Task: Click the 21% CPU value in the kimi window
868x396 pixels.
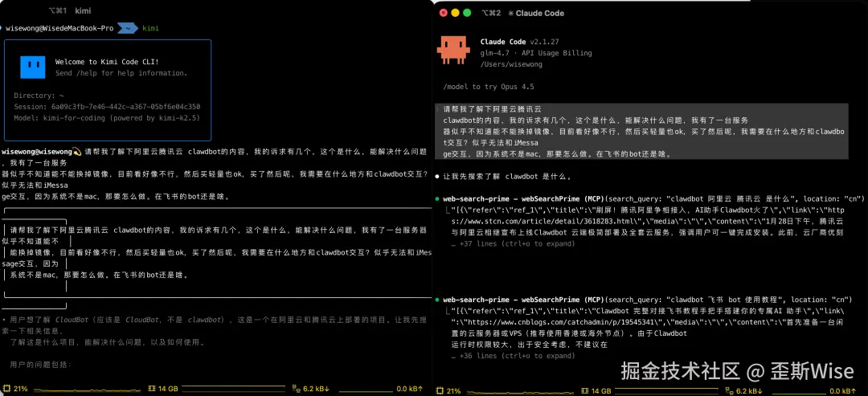Action: point(20,389)
